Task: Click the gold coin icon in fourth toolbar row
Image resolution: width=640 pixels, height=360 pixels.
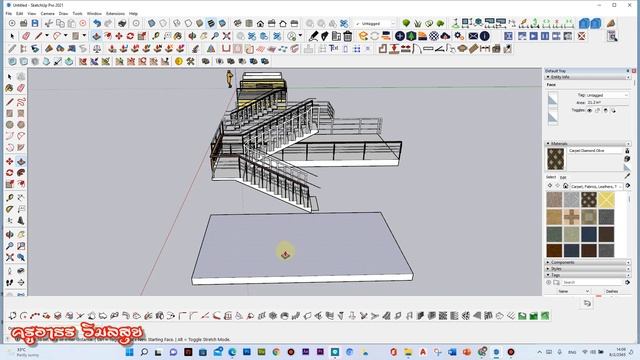Action: [179, 61]
